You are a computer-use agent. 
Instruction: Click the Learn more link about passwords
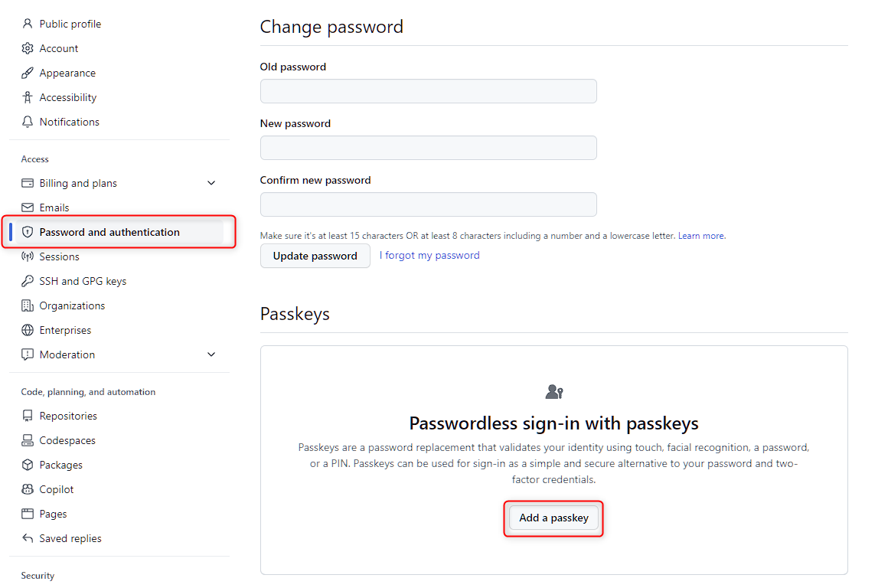700,235
